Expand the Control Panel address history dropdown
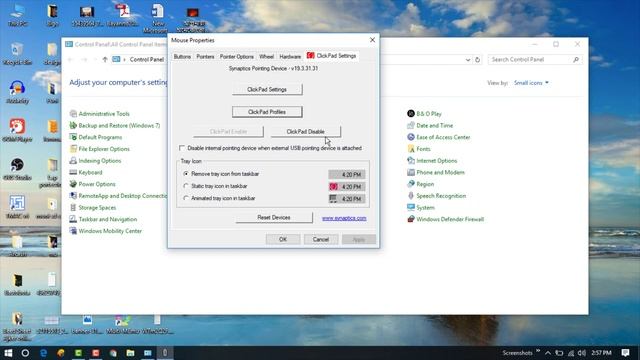This screenshot has height=360, width=640. click(468, 60)
